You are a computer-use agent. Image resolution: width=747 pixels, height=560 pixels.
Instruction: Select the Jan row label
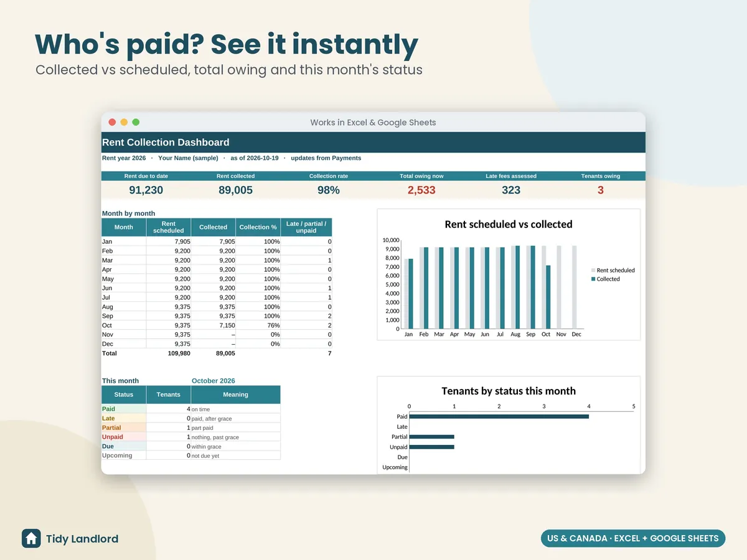click(107, 241)
